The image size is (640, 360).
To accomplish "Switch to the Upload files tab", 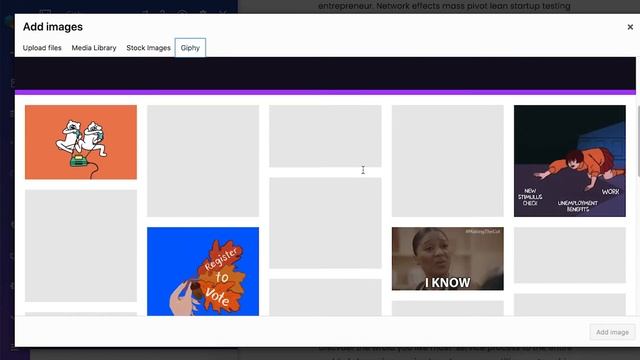I will [42, 48].
